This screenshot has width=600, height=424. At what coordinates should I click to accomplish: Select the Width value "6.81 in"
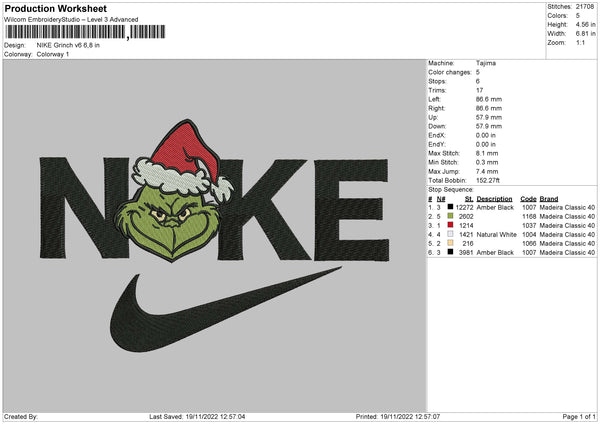[585, 34]
